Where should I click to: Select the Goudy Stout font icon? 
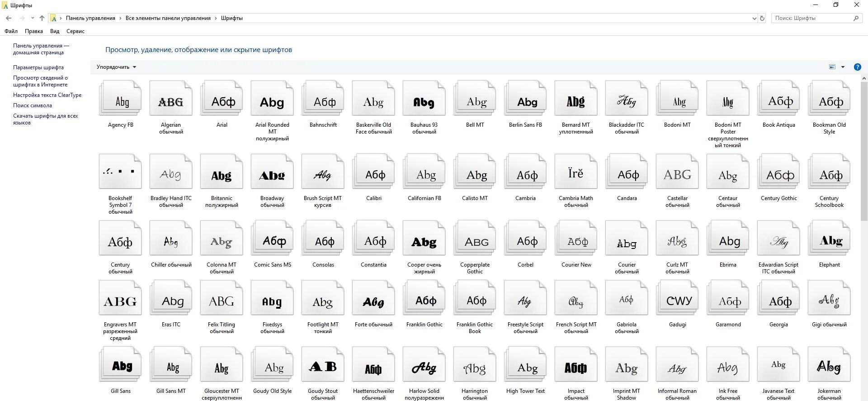pos(323,364)
